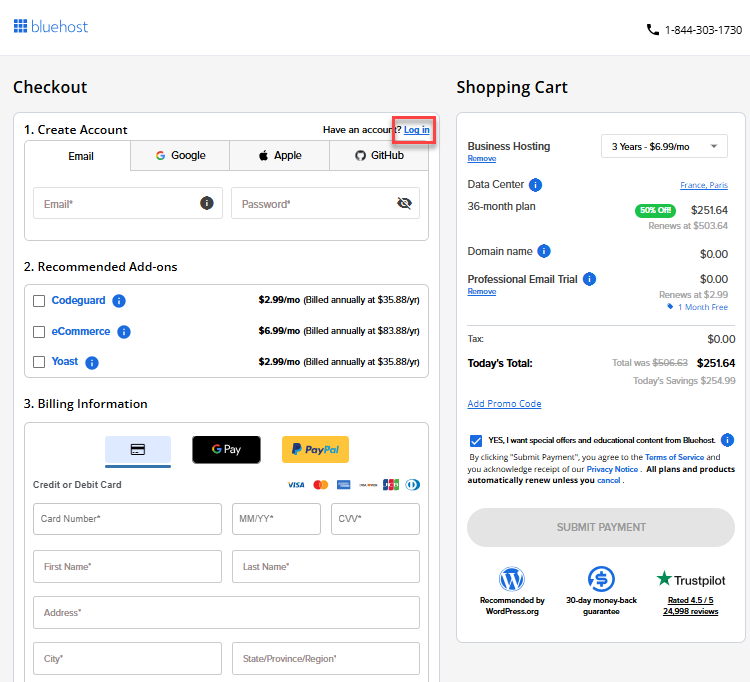Click the cancel link in renewal text
The width and height of the screenshot is (750, 682).
[608, 481]
